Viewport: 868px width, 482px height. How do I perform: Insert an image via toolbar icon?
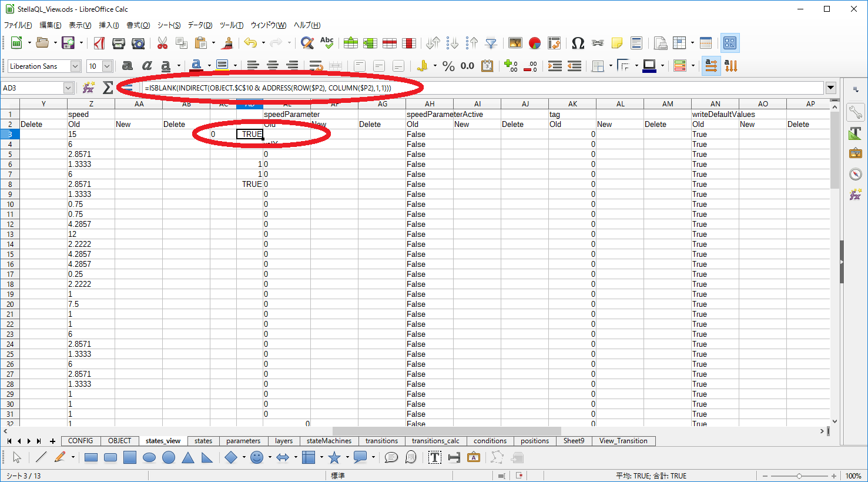click(515, 43)
